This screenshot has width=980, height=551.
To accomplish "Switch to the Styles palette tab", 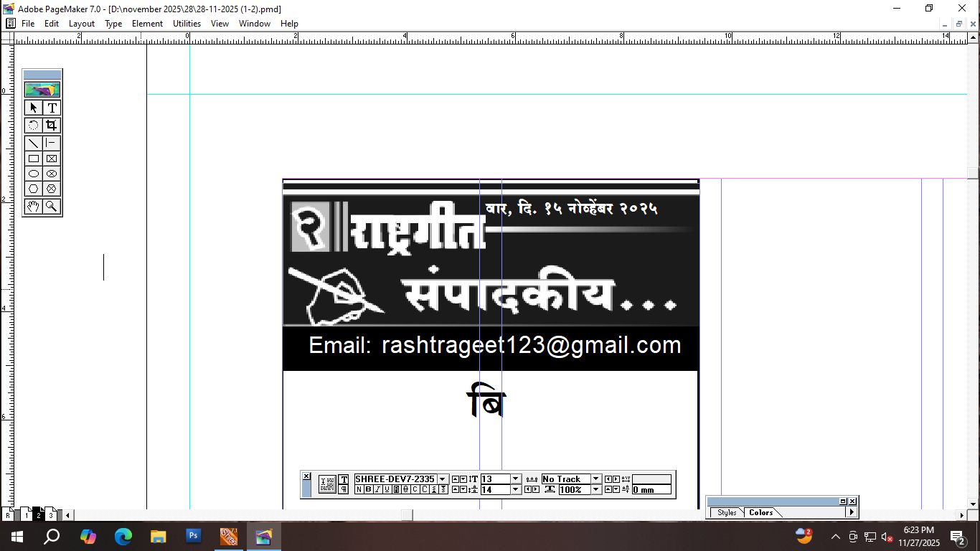I will (x=727, y=512).
